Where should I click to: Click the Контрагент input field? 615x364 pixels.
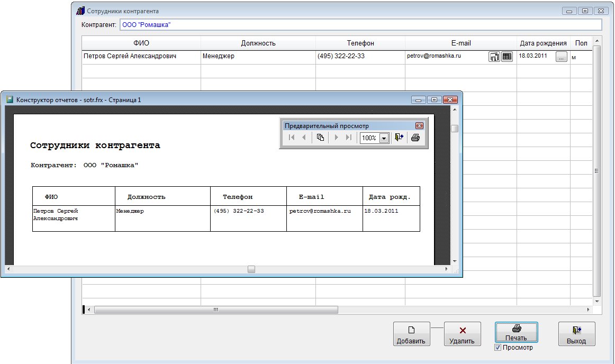[x=360, y=25]
